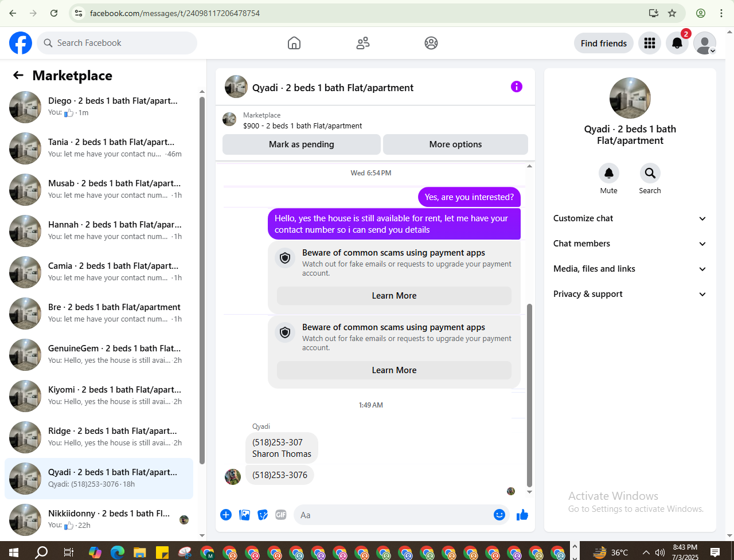The width and height of the screenshot is (734, 560).
Task: Open Windows Start menu
Action: 14,553
